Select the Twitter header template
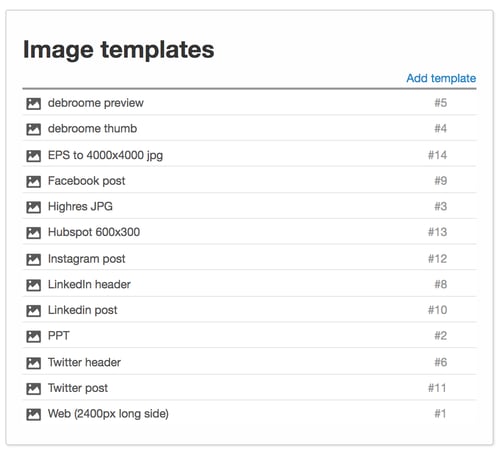Viewport: 500px width, 456px height. click(84, 362)
